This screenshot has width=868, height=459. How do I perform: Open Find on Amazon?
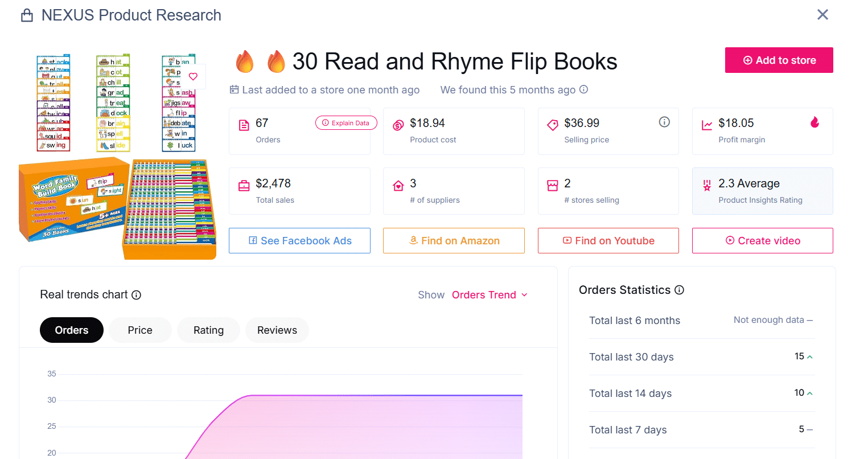[454, 240]
